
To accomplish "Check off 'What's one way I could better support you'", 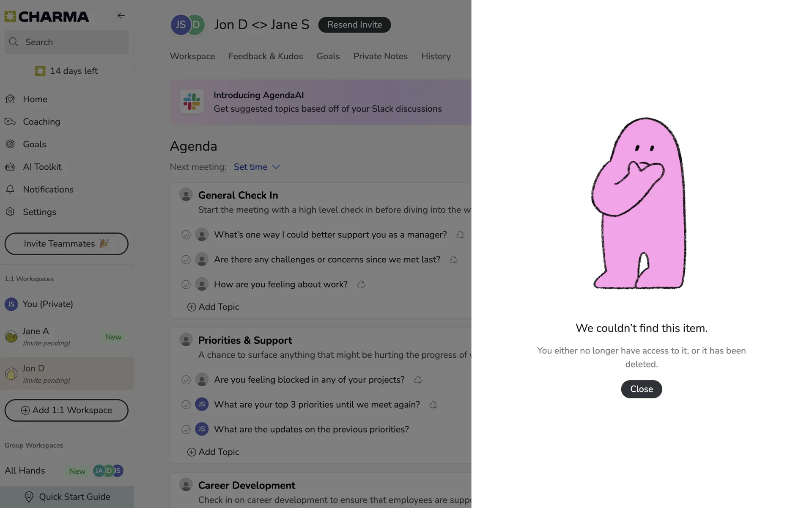I will [x=186, y=235].
